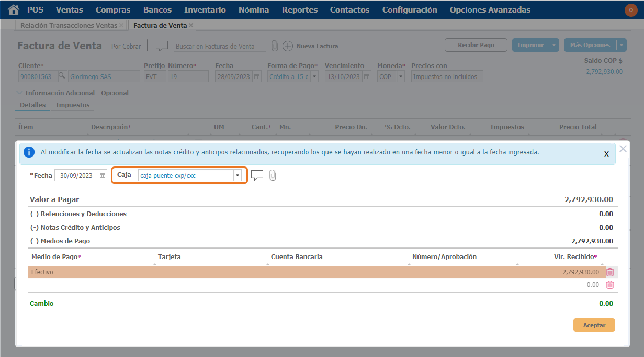Expand the Caja dropdown list
The height and width of the screenshot is (357, 644).
(238, 175)
